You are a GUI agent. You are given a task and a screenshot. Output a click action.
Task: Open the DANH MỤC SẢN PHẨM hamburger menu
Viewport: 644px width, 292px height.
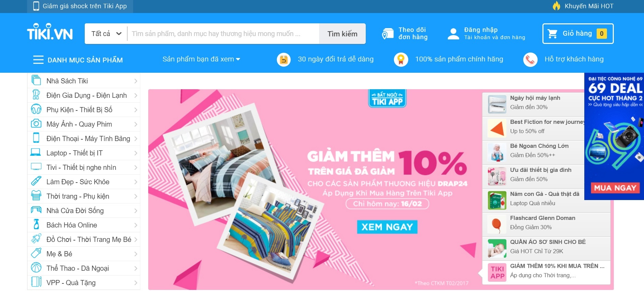pos(38,60)
